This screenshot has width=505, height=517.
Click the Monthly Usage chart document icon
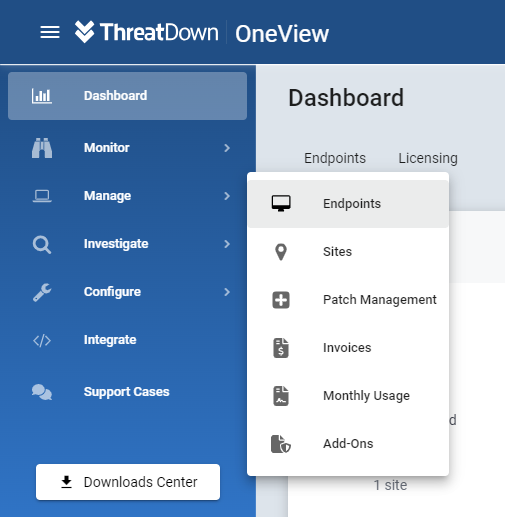[281, 396]
